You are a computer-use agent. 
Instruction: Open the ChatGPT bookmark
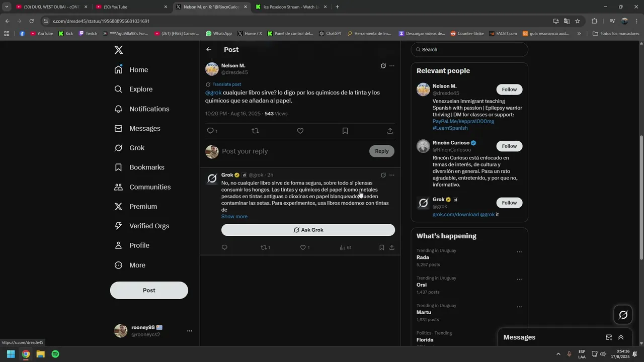[330, 34]
